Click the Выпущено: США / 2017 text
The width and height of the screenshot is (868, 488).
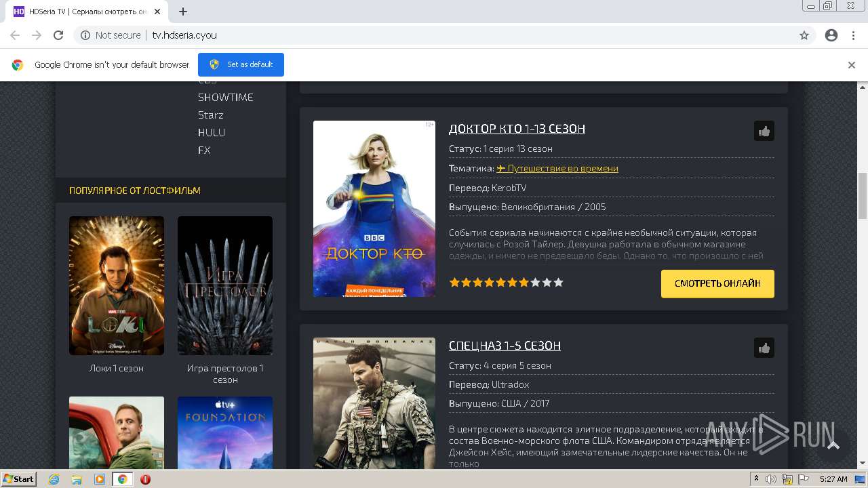point(499,403)
